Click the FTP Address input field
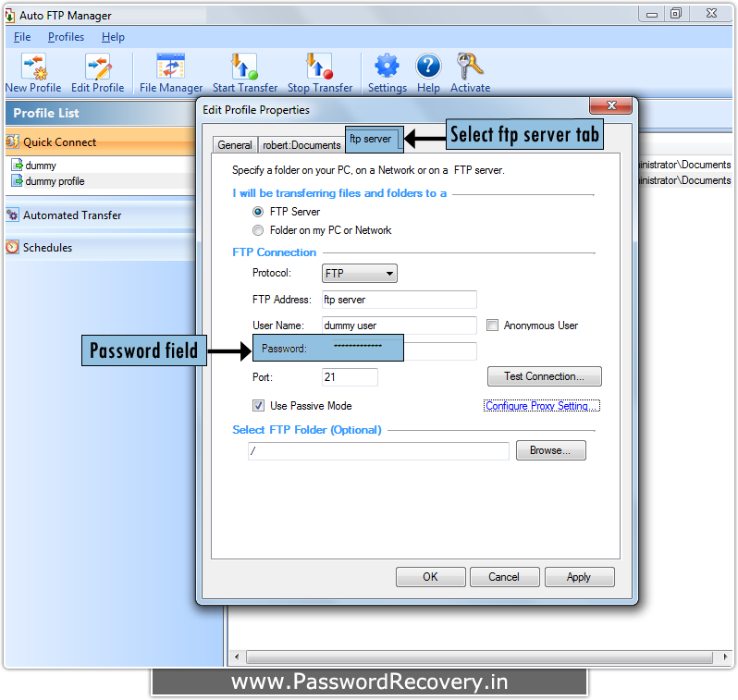 (x=400, y=300)
